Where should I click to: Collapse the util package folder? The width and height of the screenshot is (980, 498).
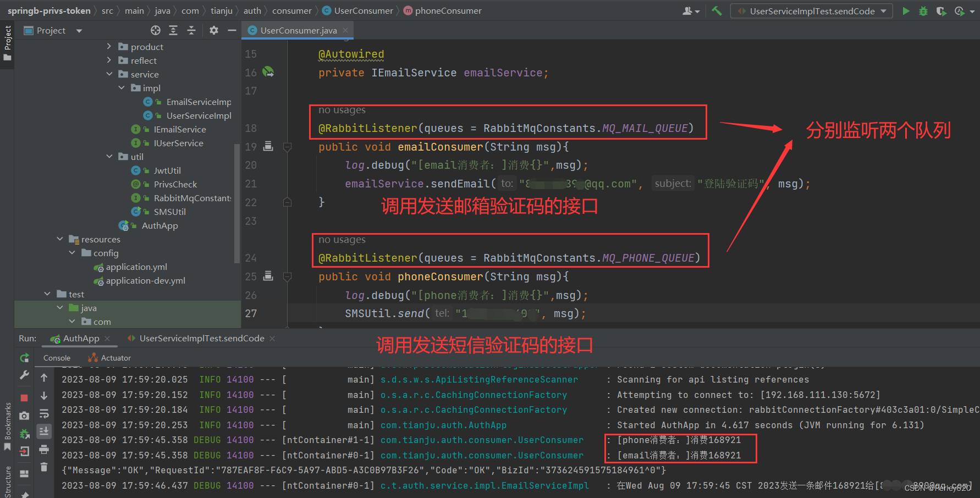click(109, 157)
